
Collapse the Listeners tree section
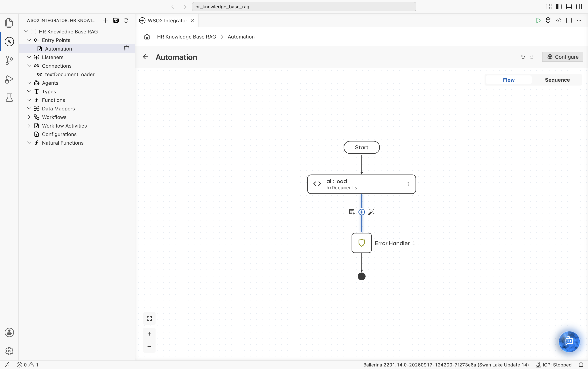(x=29, y=57)
